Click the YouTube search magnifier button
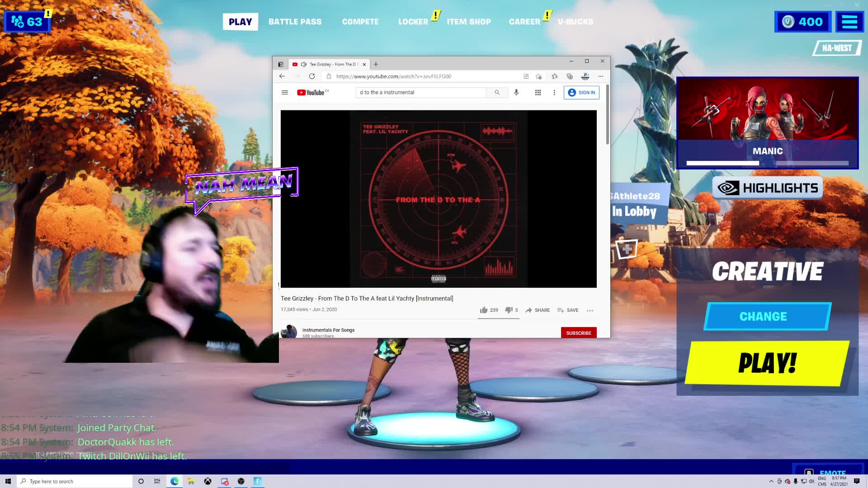Viewport: 868px width, 488px height. 497,92
